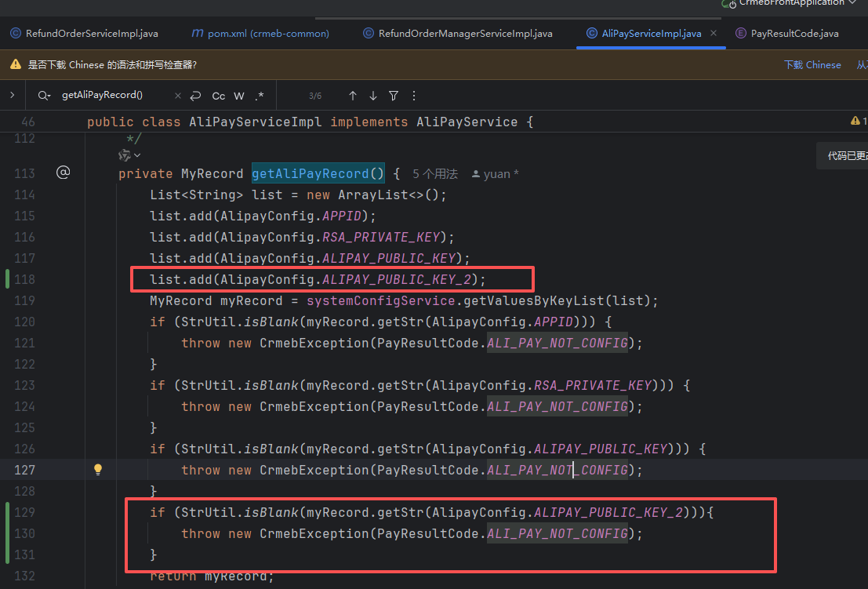Click the 下载 Chinese link
This screenshot has height=589, width=868.
pyautogui.click(x=812, y=65)
